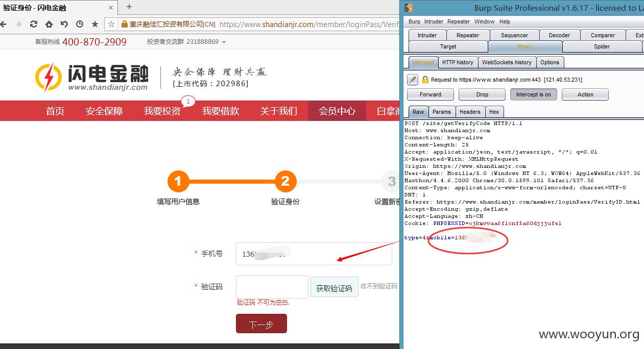Image resolution: width=644 pixels, height=349 pixels.
Task: Click the browser forward arrow
Action: pos(18,24)
